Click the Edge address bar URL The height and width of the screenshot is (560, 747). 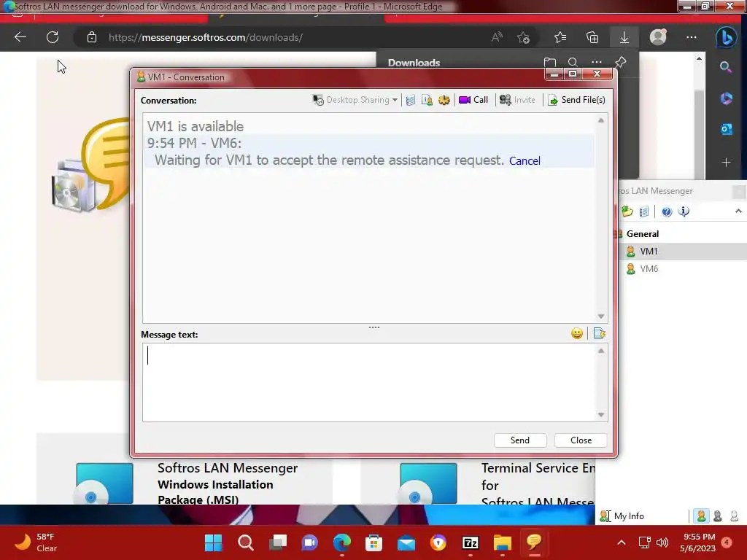205,38
